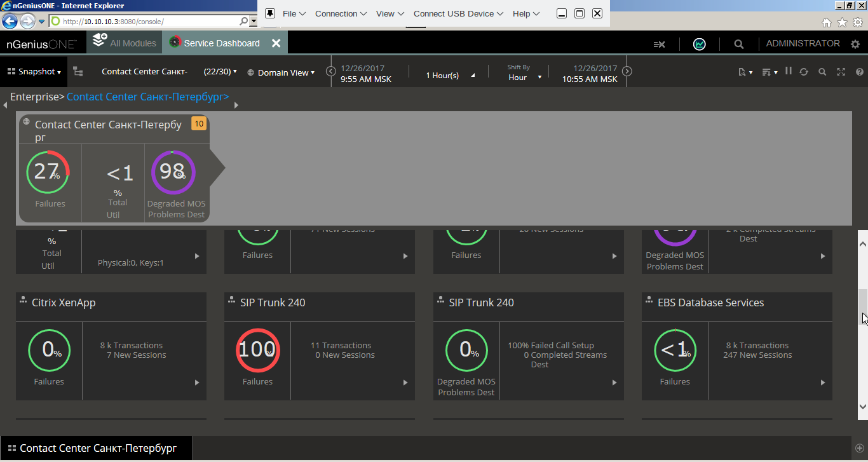Open the Domain View dropdown
This screenshot has width=868, height=462.
281,72
